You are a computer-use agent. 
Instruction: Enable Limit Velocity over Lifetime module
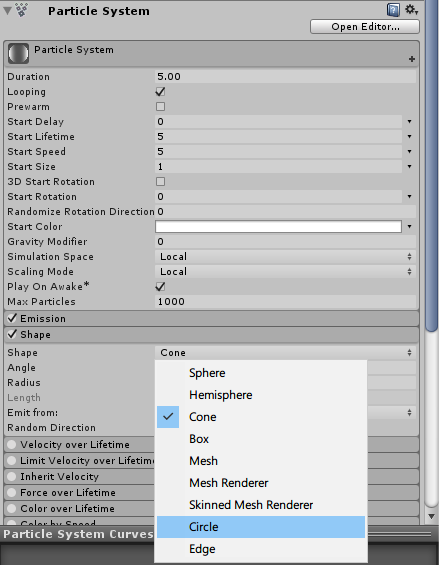coord(12,460)
